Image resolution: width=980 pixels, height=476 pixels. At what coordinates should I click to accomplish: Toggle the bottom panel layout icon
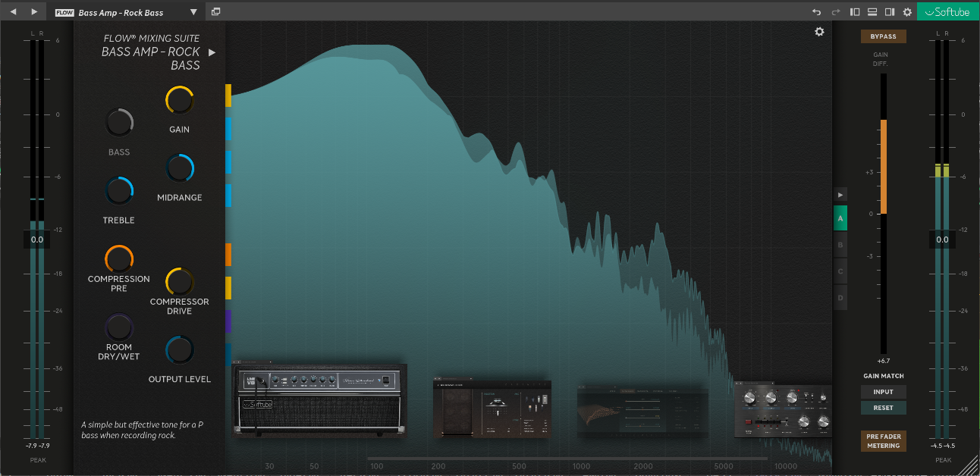[x=872, y=12]
